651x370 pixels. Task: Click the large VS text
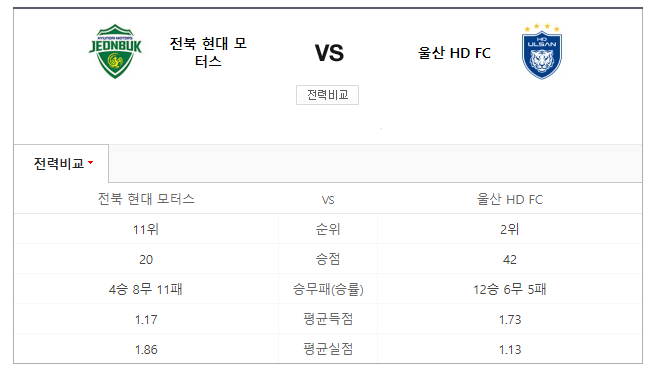click(329, 53)
